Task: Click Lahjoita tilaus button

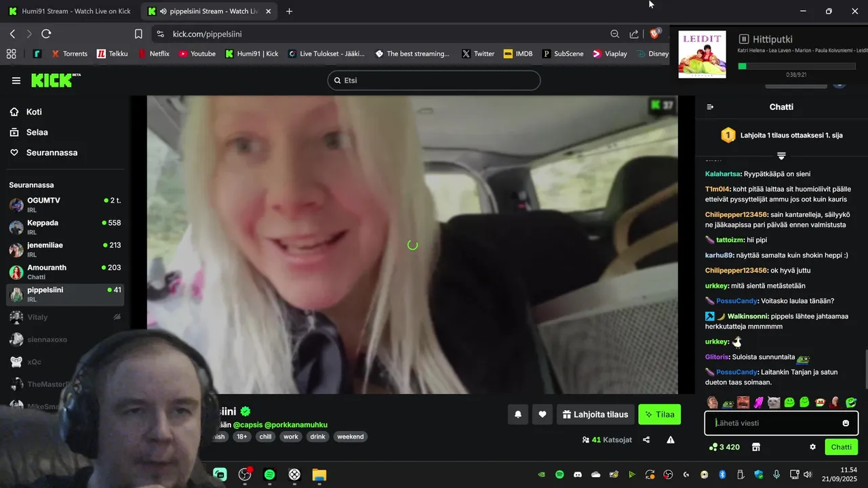Action: (x=595, y=414)
